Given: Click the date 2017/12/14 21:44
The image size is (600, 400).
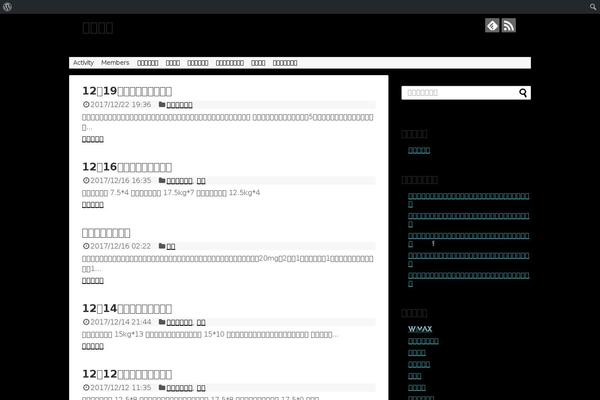Looking at the screenshot, I should 121,322.
